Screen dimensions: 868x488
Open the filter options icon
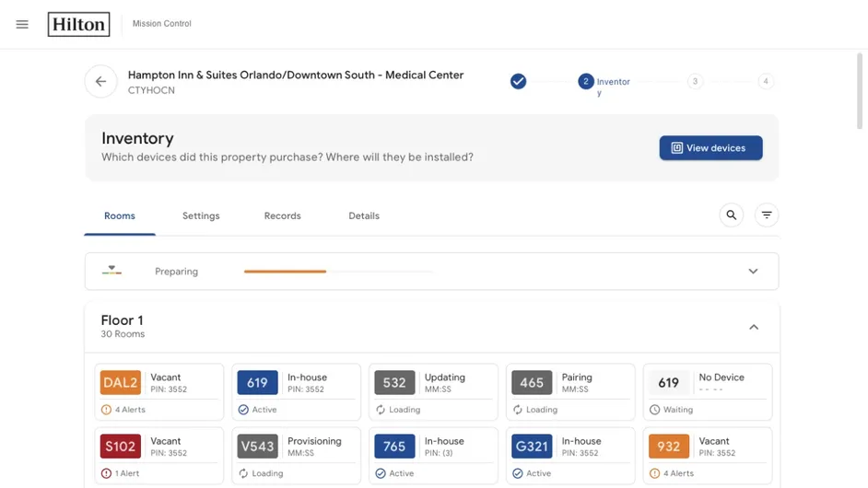click(x=767, y=215)
